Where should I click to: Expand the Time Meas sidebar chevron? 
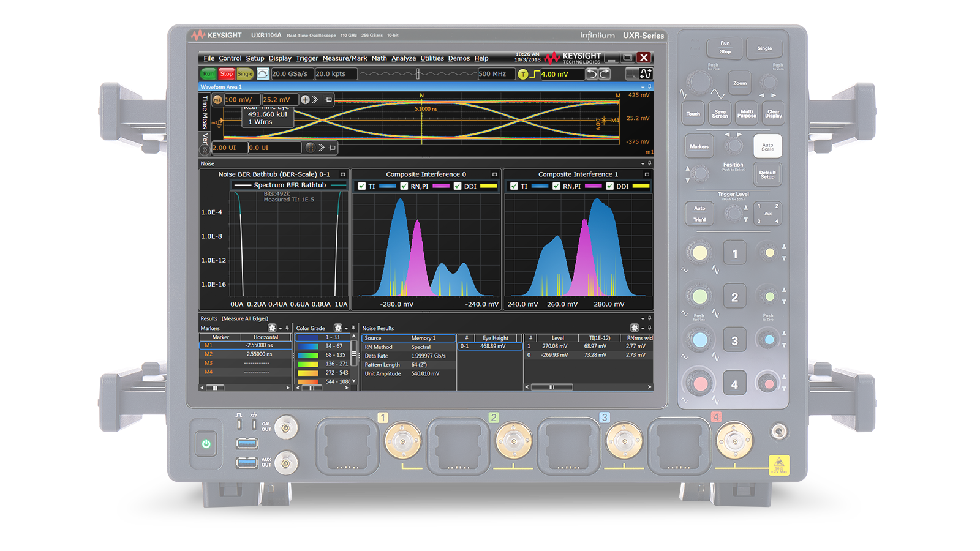point(205,150)
